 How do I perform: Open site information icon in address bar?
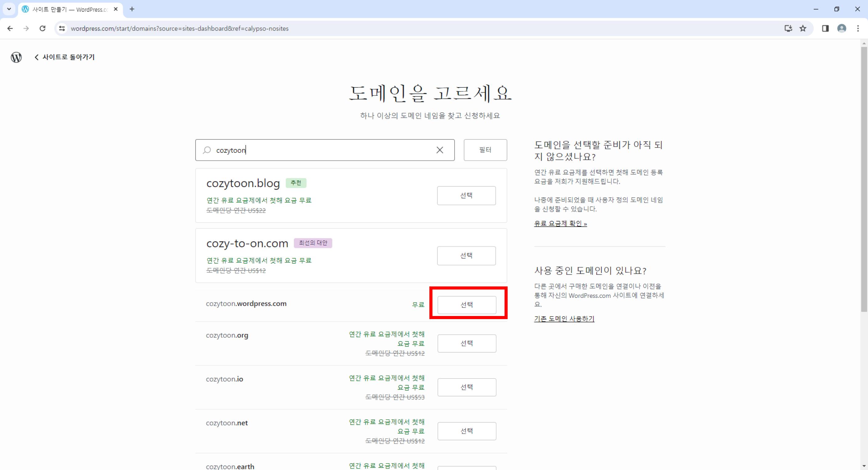click(x=62, y=28)
